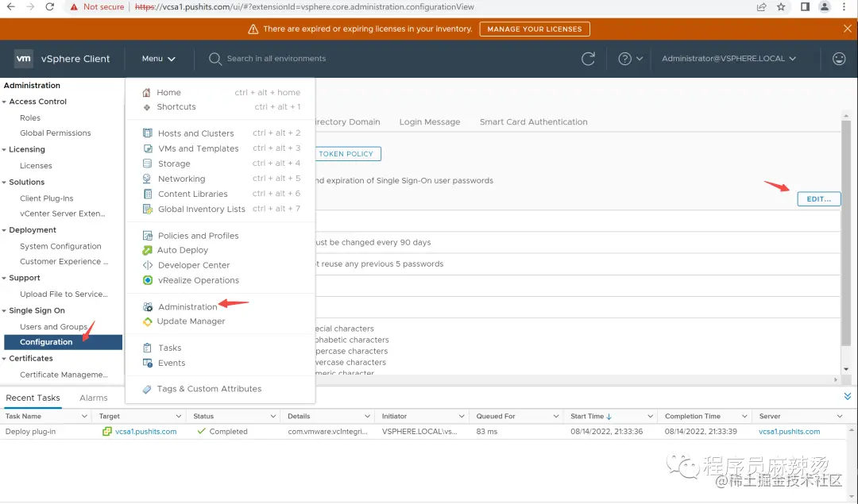The height and width of the screenshot is (504, 858).
Task: Collapse the Single Sign On section
Action: [5, 311]
